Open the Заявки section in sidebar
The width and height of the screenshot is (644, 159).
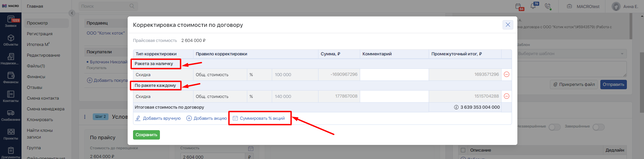click(11, 21)
